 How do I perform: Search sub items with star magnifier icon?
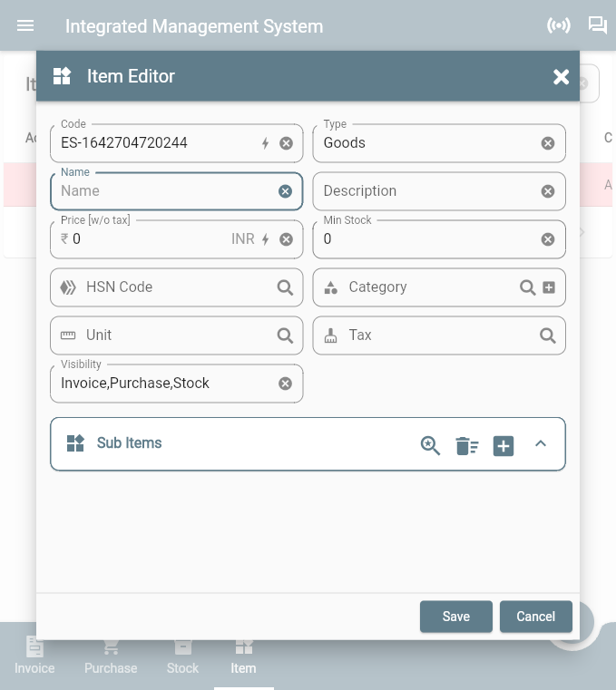(x=430, y=445)
